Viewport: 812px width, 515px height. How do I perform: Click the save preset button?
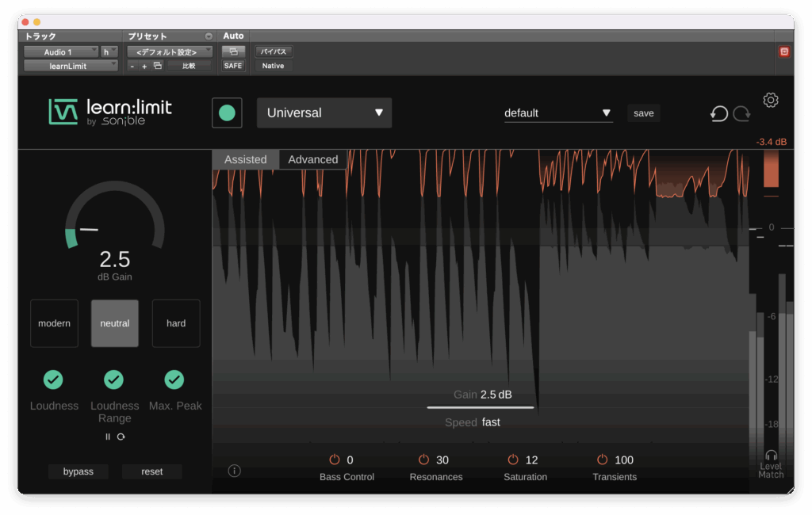tap(644, 113)
